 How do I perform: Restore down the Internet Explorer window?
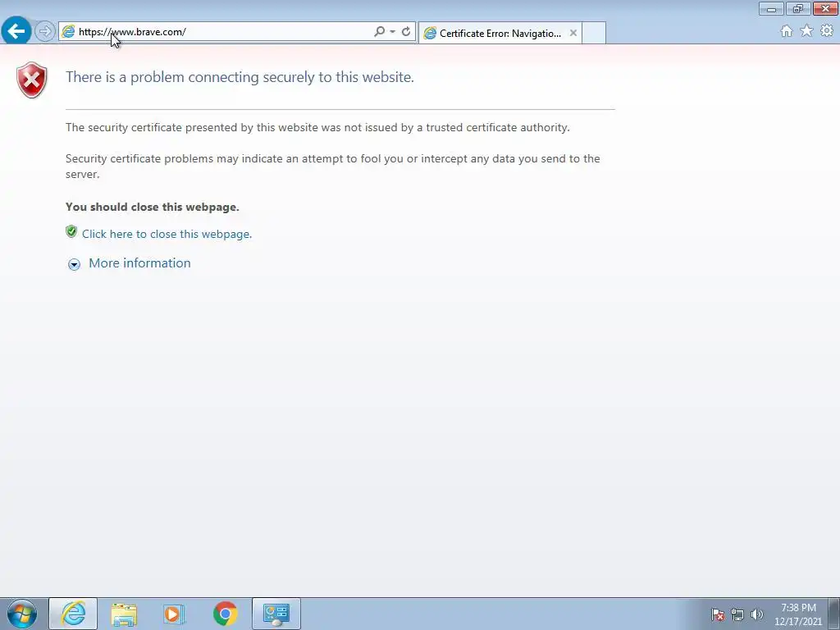pos(798,8)
